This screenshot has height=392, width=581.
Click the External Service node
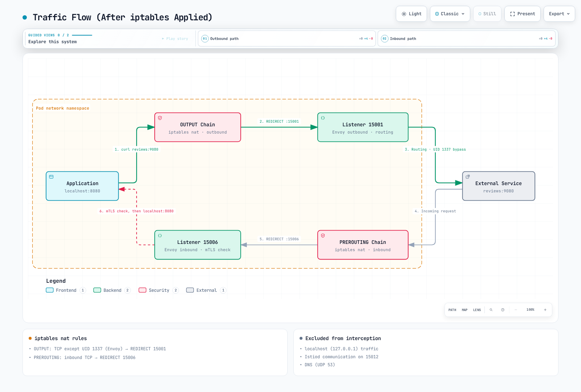pos(499,186)
